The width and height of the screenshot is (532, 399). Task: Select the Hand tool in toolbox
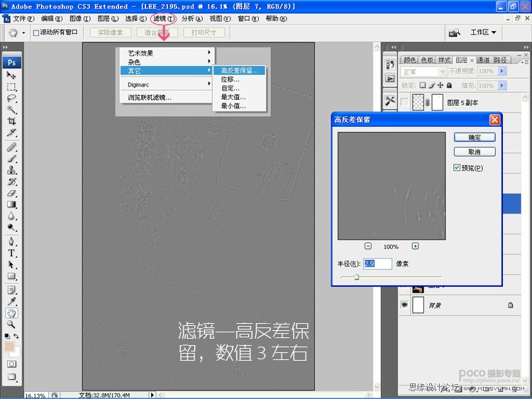11,313
